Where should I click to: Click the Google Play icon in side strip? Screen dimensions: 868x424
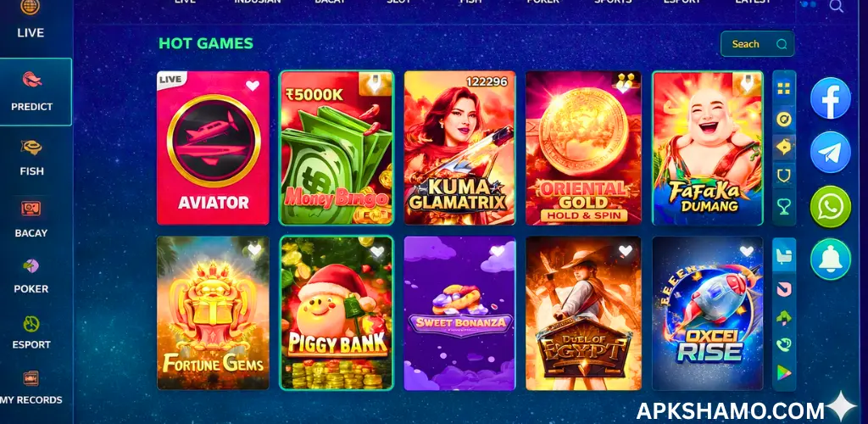(784, 372)
